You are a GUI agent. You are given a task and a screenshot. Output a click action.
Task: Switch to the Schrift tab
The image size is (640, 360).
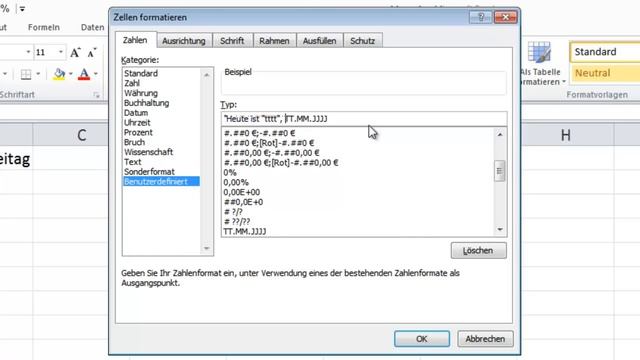[x=232, y=41]
